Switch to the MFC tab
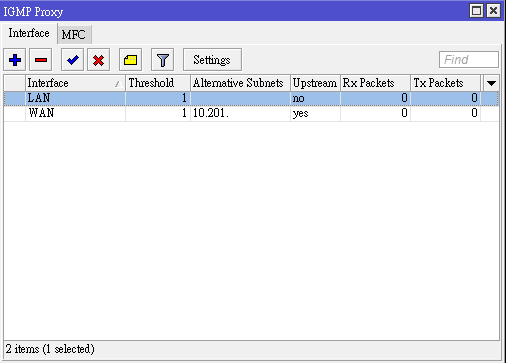The image size is (506, 363). (74, 34)
